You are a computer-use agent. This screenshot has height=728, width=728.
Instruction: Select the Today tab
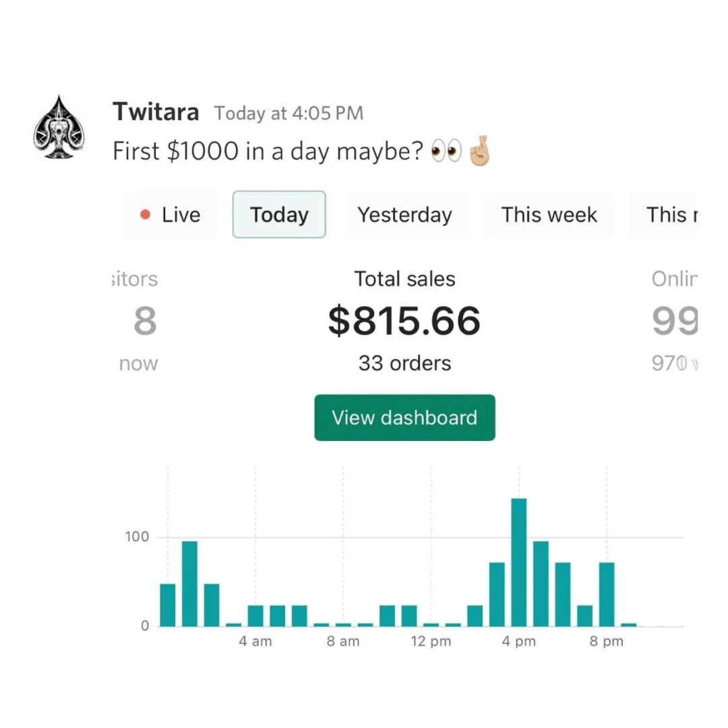[279, 214]
